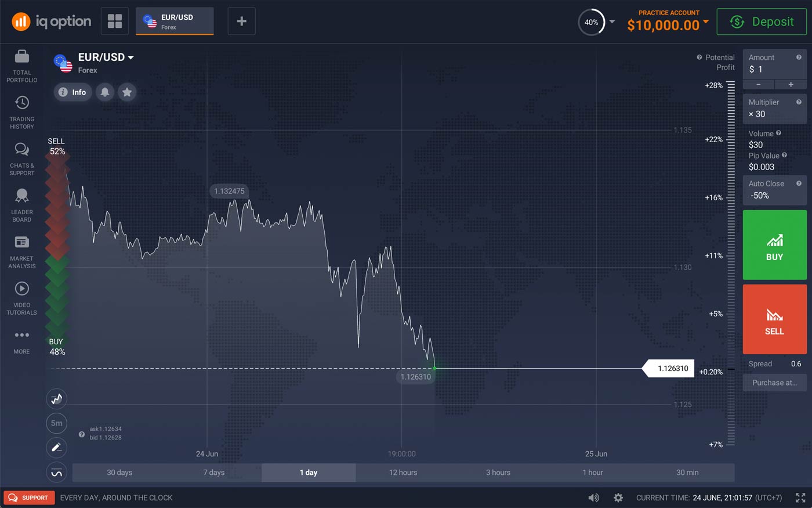812x508 pixels.
Task: Toggle the price alert bell for EUR/USD
Action: (105, 92)
